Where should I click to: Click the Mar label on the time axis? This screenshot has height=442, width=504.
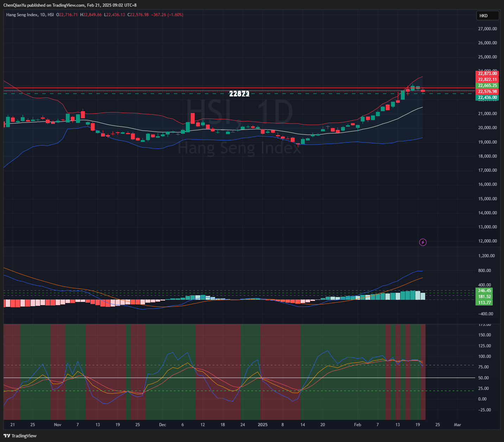[x=458, y=425]
